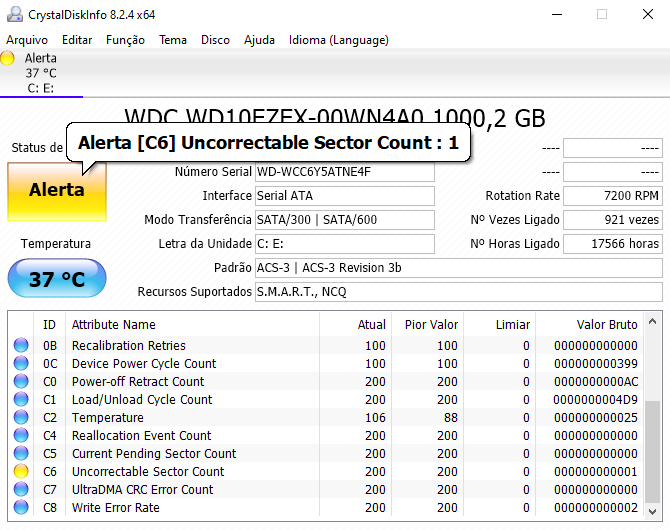Click the ID column header

(49, 324)
